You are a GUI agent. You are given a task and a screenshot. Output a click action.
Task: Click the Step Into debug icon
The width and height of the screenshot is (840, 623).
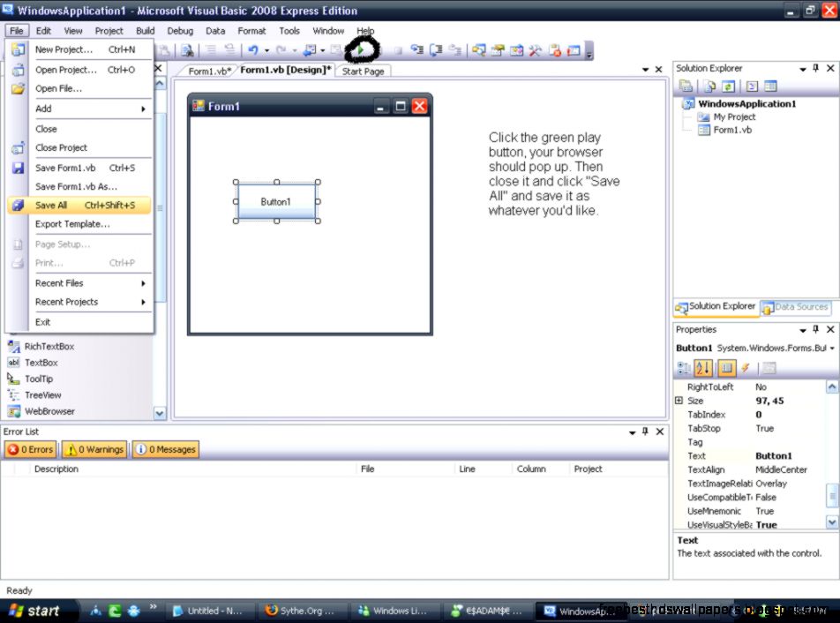coord(416,49)
